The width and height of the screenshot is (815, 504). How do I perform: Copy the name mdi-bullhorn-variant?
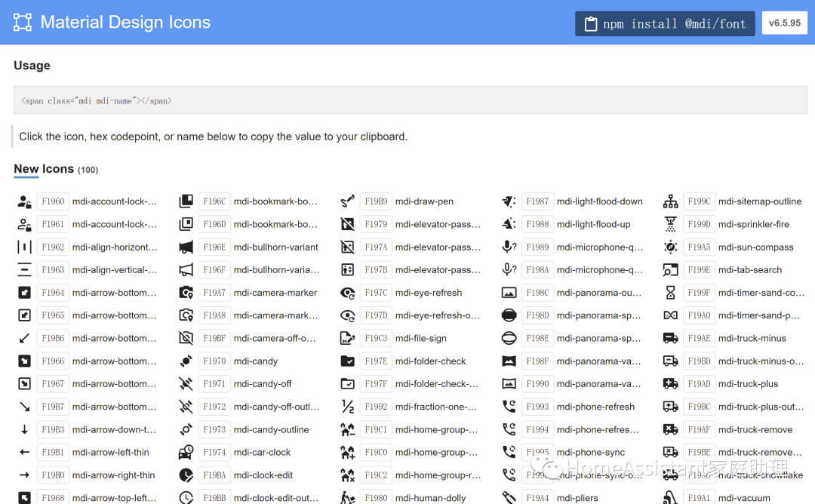coord(276,247)
